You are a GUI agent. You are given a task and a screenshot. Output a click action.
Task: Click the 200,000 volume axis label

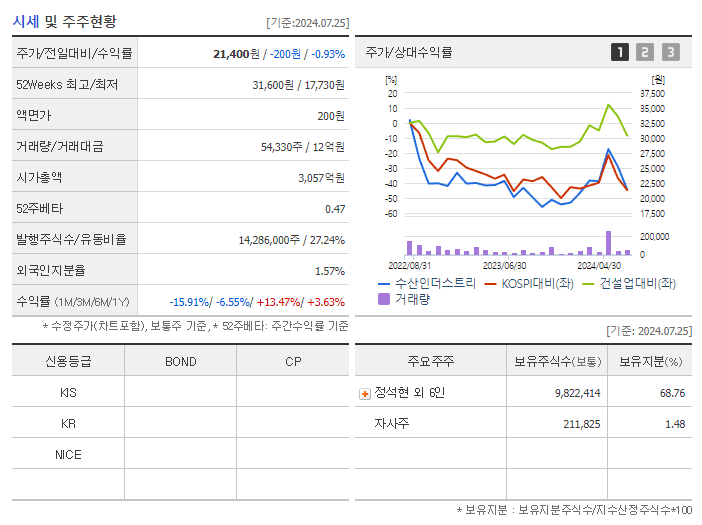point(655,237)
